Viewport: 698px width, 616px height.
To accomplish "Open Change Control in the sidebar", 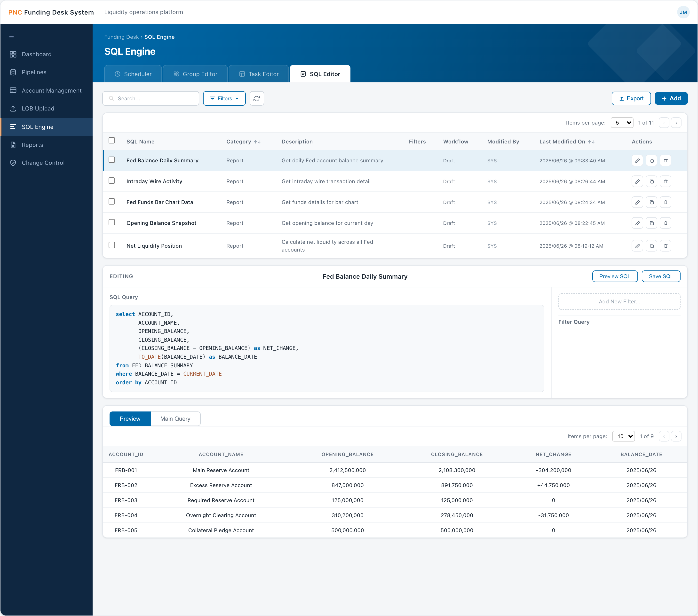I will click(47, 163).
